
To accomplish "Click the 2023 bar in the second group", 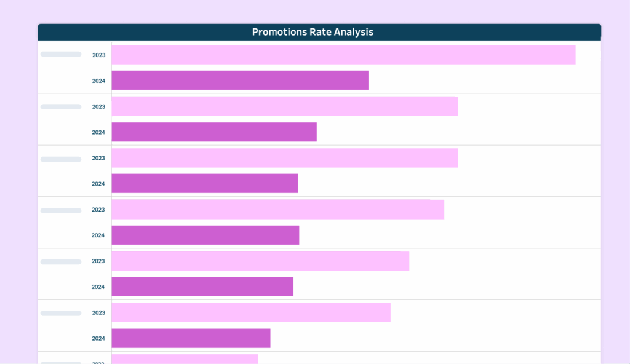I will (285, 106).
